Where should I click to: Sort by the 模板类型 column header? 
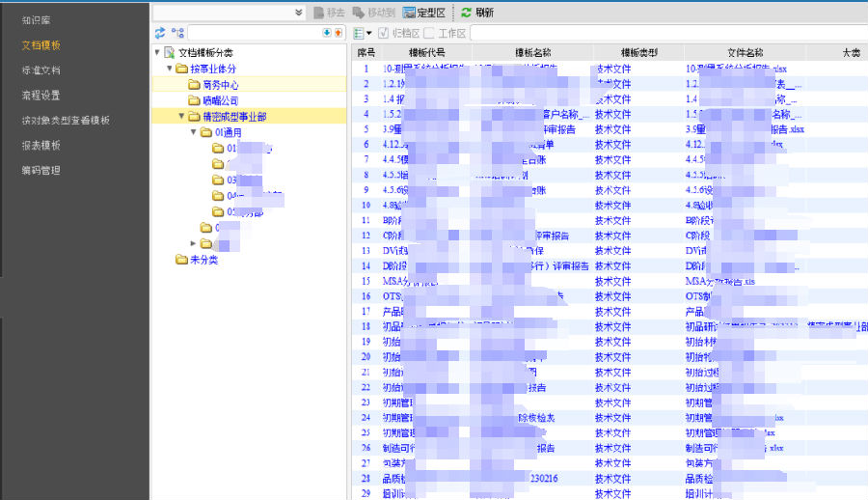(x=638, y=53)
